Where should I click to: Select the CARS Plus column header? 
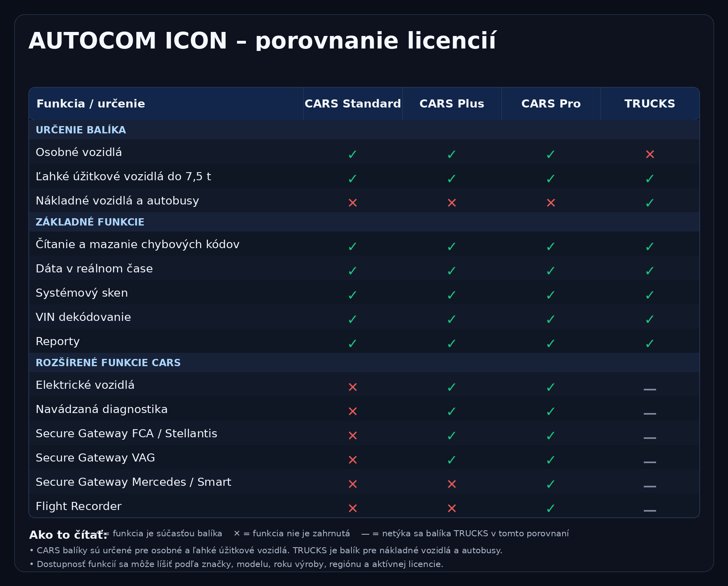click(x=452, y=104)
